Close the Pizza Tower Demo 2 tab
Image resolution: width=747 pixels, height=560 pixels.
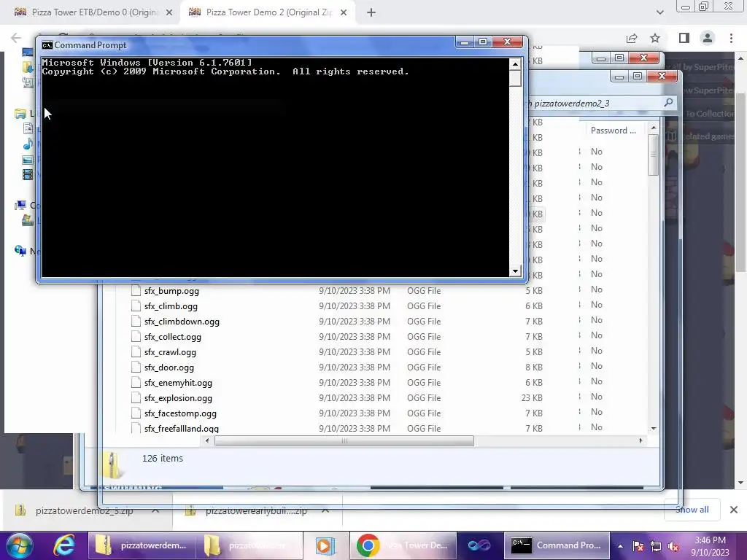click(344, 13)
